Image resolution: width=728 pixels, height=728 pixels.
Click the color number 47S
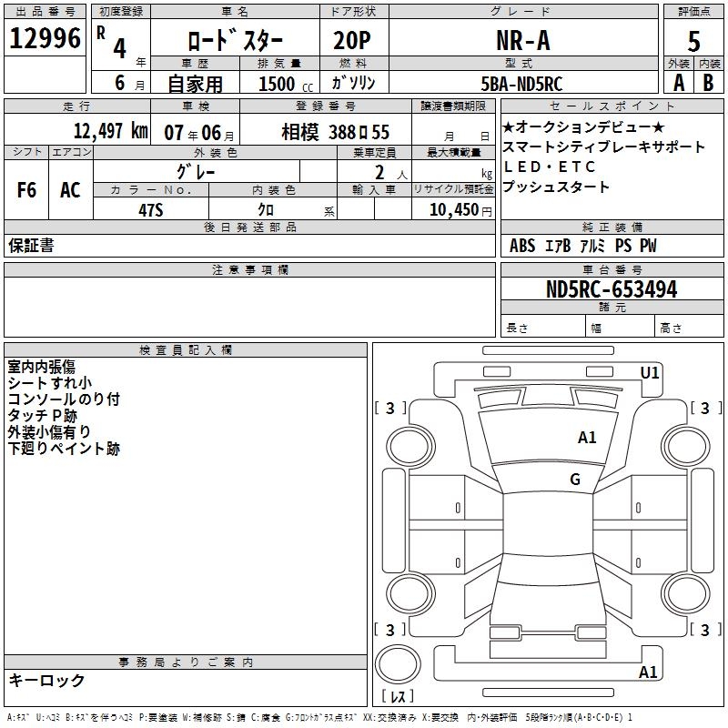click(x=151, y=210)
